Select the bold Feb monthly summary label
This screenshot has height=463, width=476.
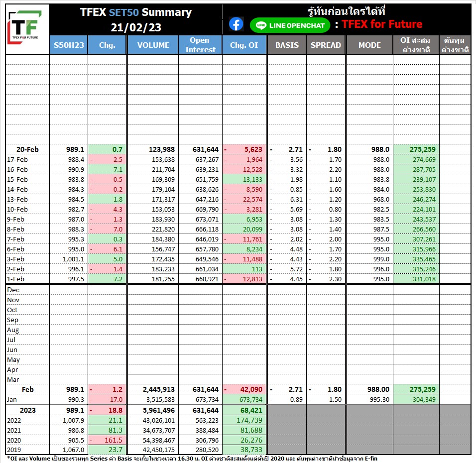(x=27, y=389)
